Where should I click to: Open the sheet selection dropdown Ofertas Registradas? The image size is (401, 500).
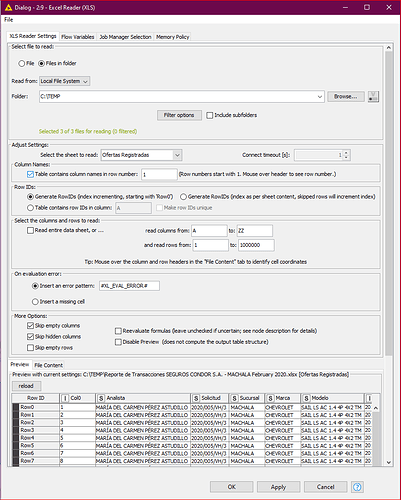pos(141,155)
